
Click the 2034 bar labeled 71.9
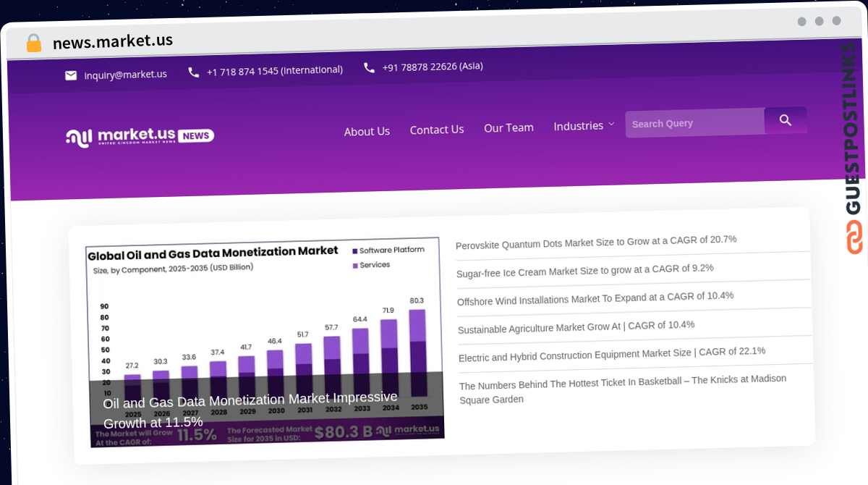tap(389, 358)
